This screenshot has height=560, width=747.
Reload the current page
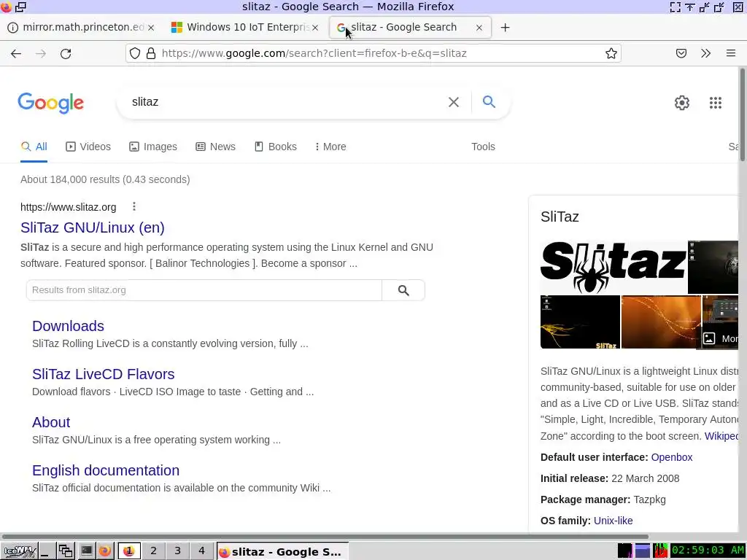tap(66, 53)
